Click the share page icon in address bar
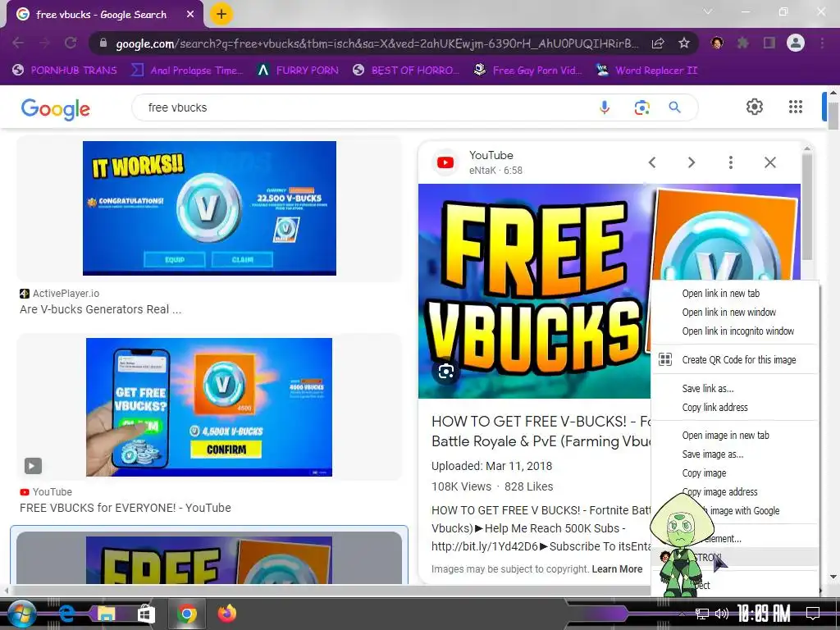This screenshot has height=630, width=840. coord(658,43)
